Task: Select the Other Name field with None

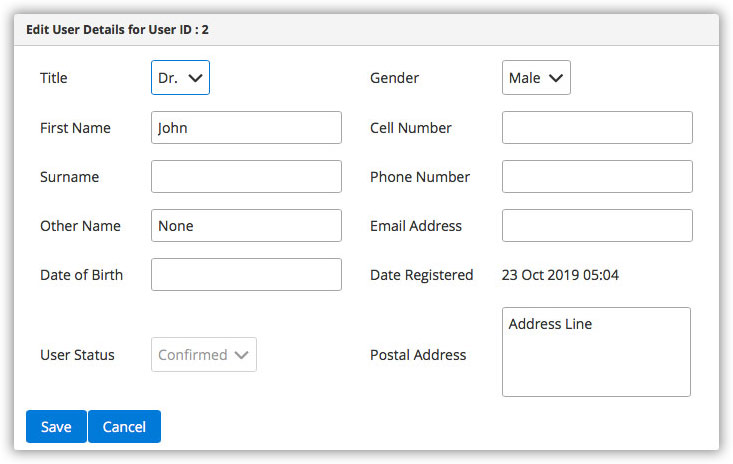Action: click(246, 226)
